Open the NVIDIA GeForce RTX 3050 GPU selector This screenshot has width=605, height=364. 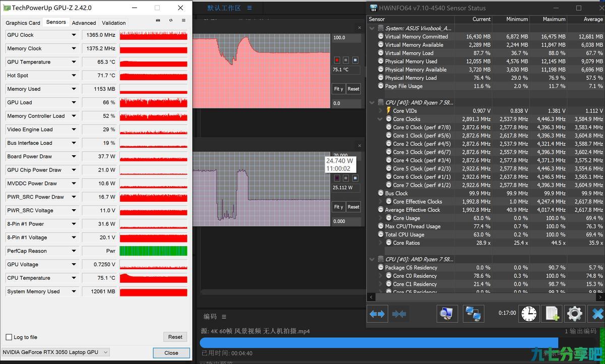pyautogui.click(x=55, y=352)
